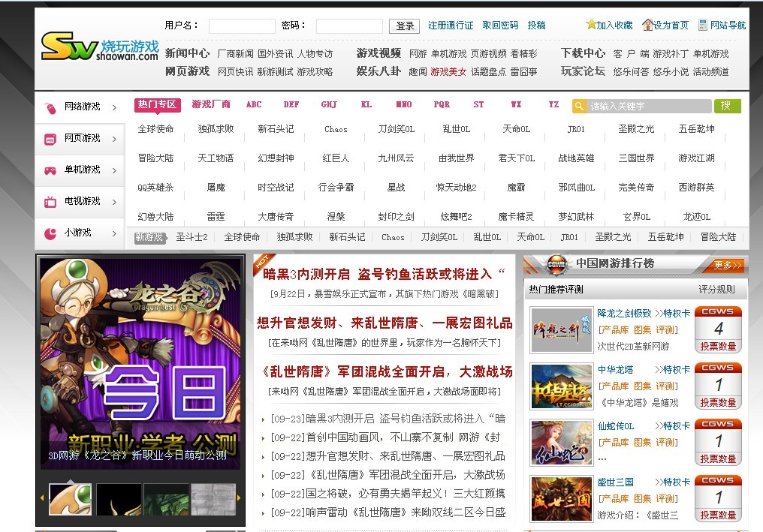763x532 pixels.
Task: Open the 天工物语 game link
Action: click(216, 158)
